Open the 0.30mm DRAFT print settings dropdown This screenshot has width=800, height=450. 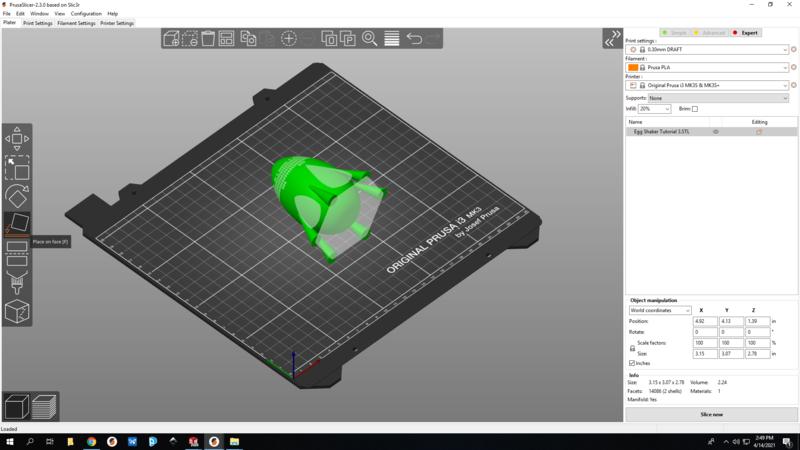(707, 49)
